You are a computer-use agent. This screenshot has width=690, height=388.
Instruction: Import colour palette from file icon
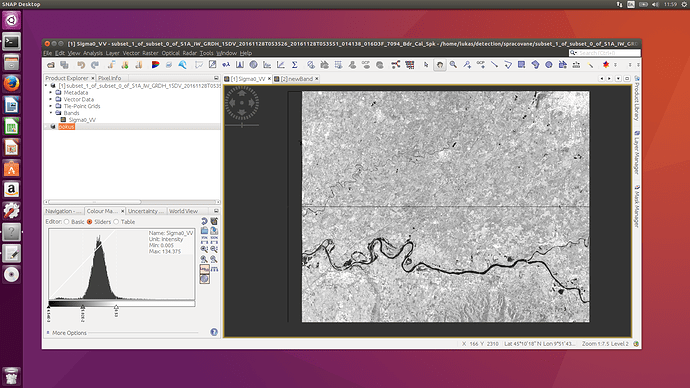pos(204,231)
